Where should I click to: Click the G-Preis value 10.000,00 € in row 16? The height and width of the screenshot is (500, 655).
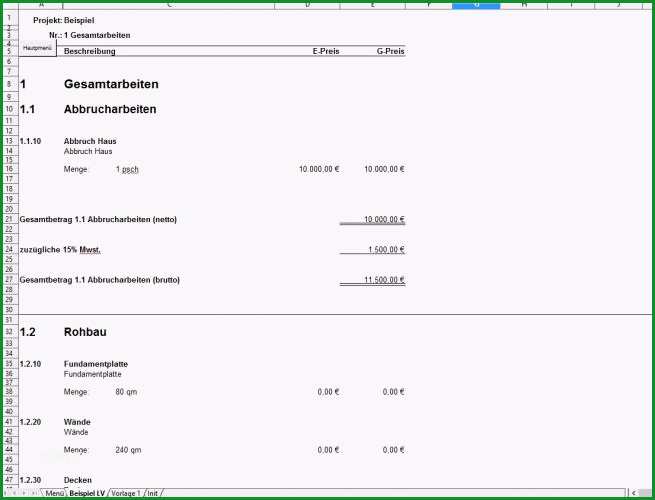coord(384,169)
